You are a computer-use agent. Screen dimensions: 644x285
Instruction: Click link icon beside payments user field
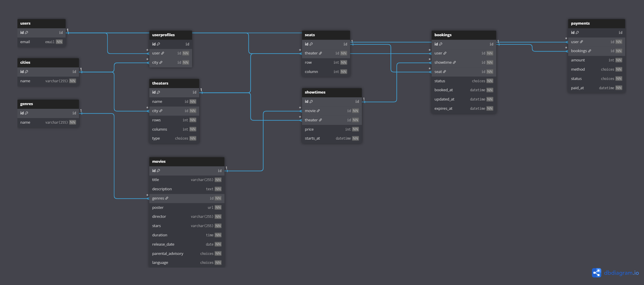[581, 42]
